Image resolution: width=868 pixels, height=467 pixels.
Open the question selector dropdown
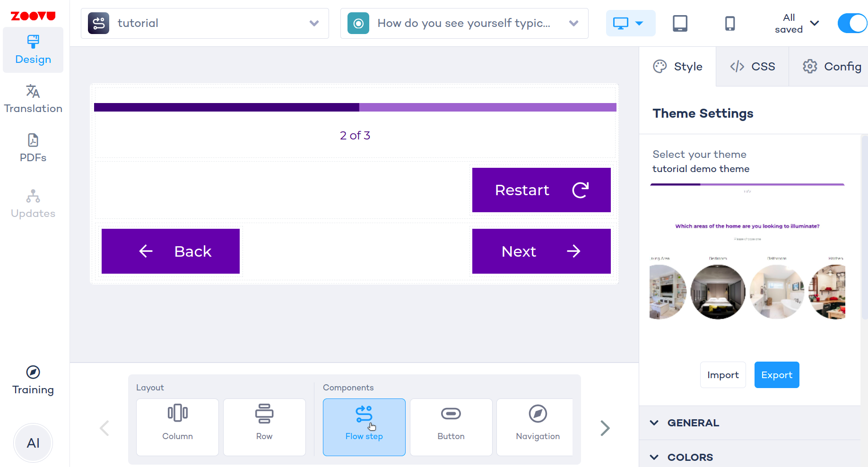coord(464,23)
